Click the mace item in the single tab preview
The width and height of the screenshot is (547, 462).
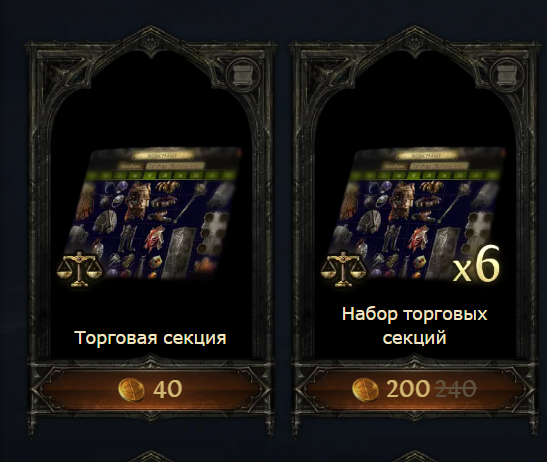pyautogui.click(x=188, y=202)
